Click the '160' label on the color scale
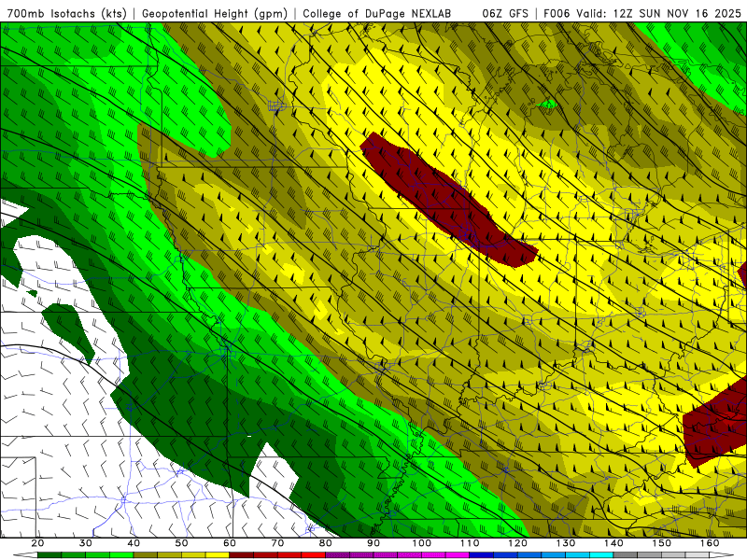The width and height of the screenshot is (747, 560). pos(710,543)
